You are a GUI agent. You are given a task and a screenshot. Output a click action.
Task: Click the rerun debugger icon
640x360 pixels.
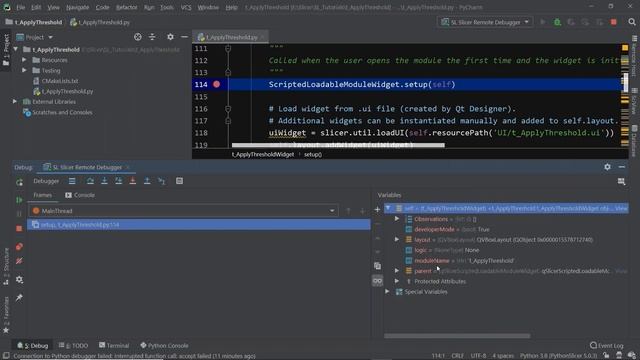coord(19,182)
